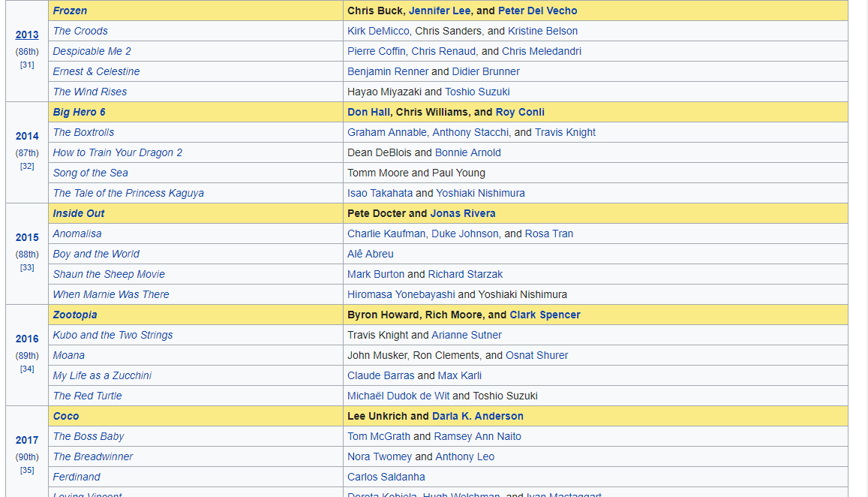
Task: Open the Zootopia film link
Action: pos(75,315)
